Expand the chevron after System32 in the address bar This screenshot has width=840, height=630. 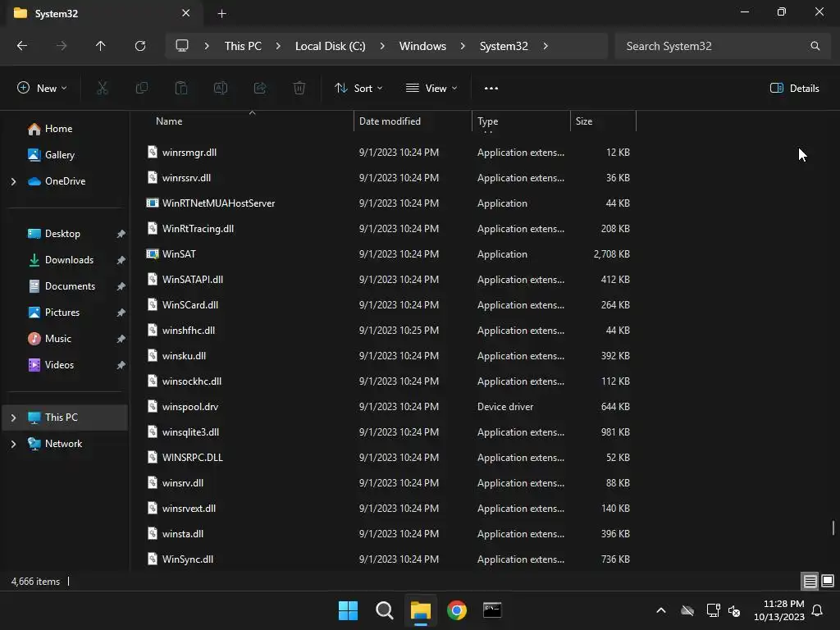[546, 46]
